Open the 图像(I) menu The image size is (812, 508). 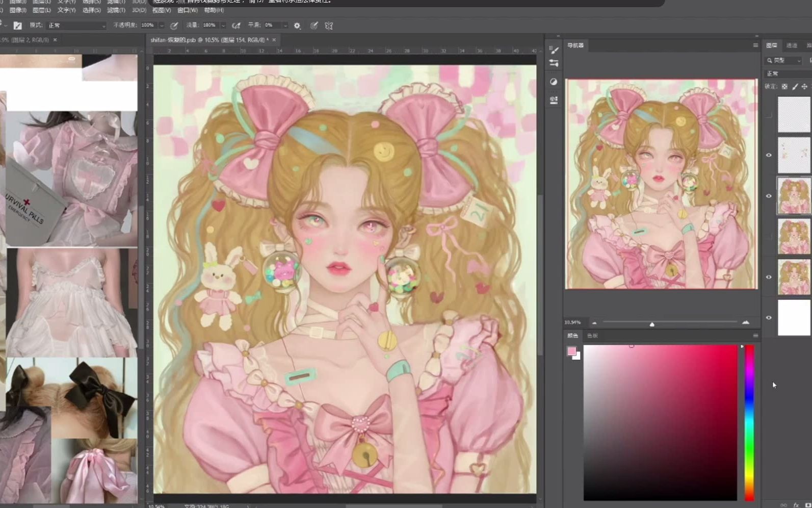pyautogui.click(x=18, y=10)
